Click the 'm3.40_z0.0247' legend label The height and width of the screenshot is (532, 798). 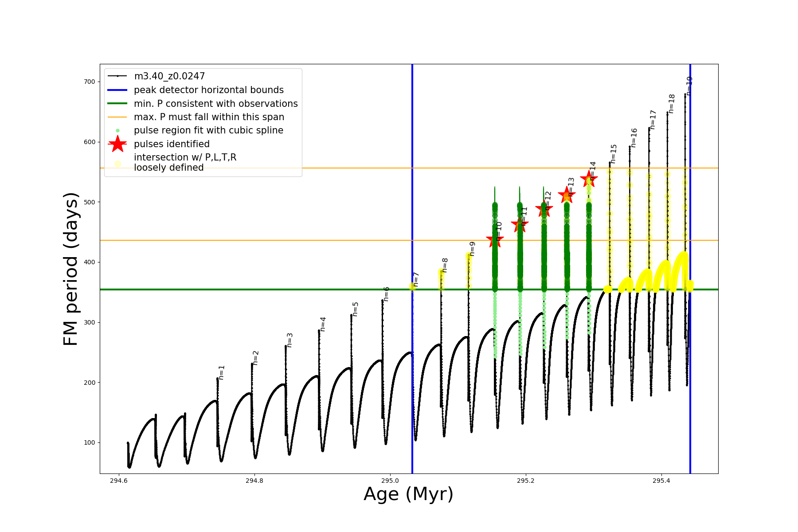169,76
